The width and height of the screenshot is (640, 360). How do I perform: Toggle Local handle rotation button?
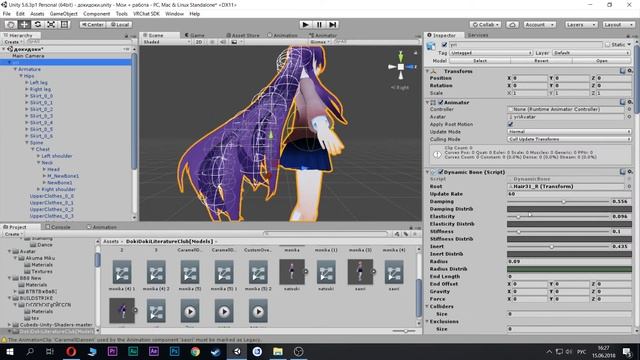(x=120, y=24)
